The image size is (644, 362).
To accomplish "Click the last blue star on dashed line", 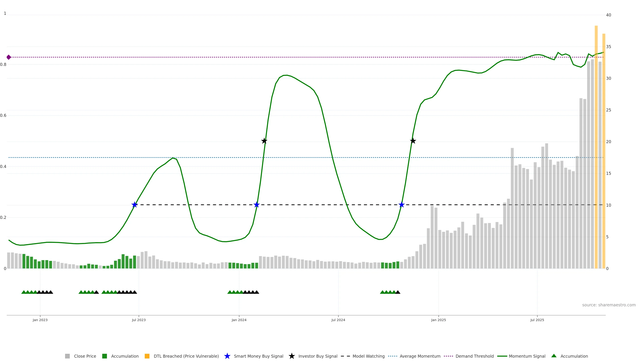I will 401,205.
